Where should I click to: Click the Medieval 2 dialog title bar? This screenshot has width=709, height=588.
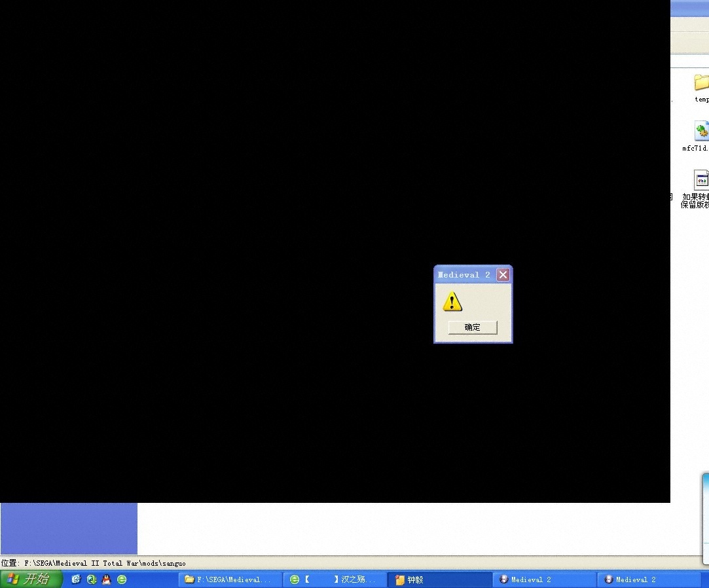pos(464,275)
